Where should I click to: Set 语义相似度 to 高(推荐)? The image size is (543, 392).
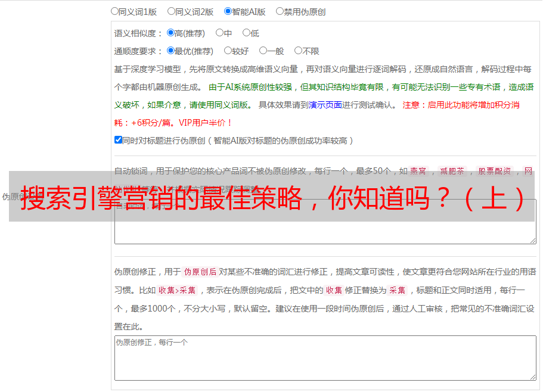pos(170,33)
